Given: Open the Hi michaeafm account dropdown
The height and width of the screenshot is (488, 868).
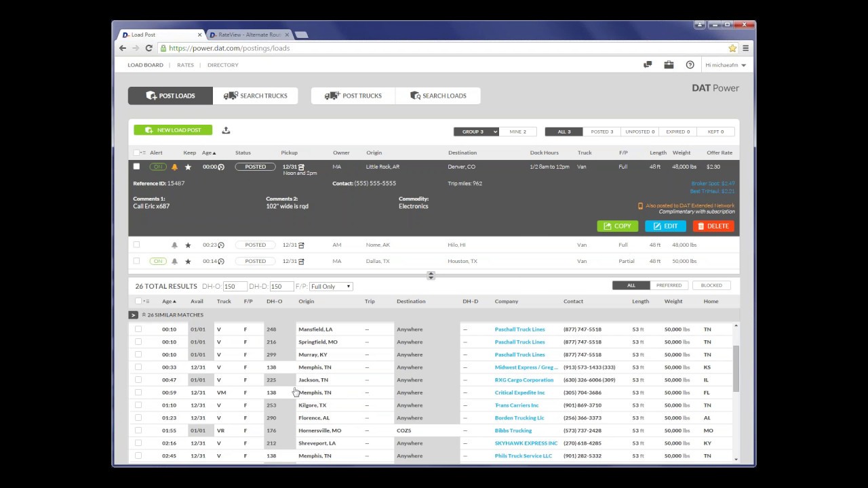Looking at the screenshot, I should (x=726, y=65).
